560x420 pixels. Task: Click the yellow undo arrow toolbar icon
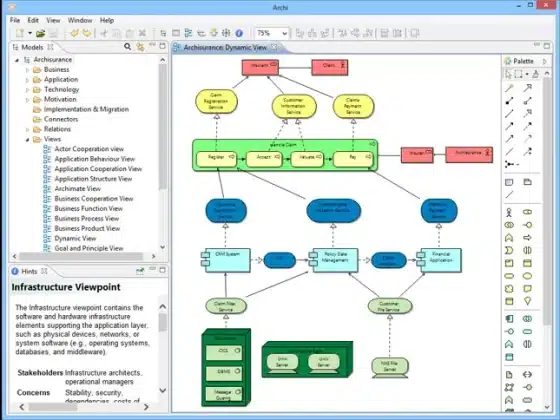(74, 33)
